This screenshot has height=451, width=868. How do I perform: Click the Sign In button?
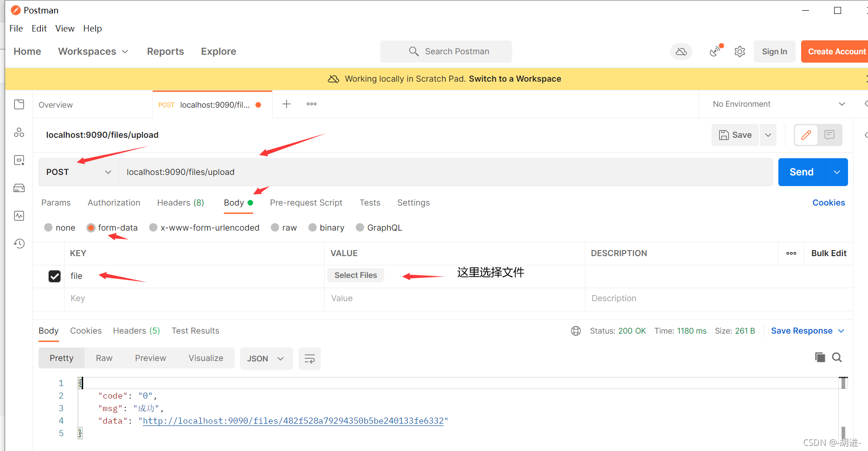pos(774,52)
